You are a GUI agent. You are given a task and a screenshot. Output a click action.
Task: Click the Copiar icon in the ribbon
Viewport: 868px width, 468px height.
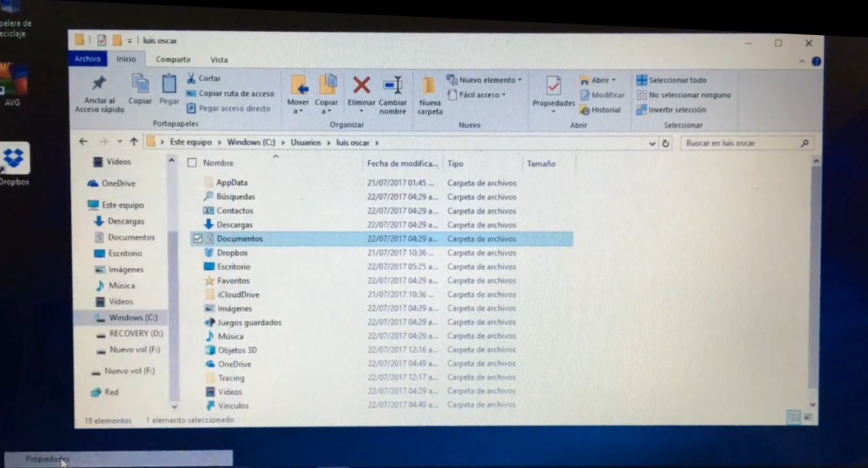pyautogui.click(x=140, y=84)
